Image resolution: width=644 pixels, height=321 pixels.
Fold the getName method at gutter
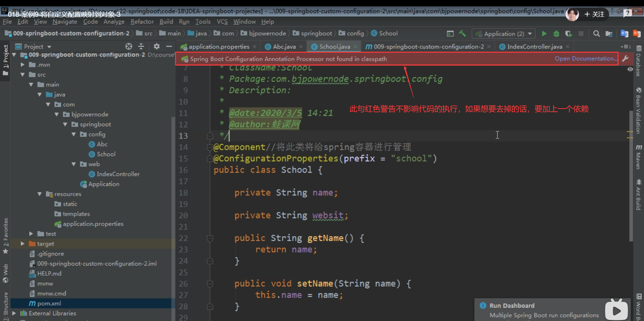(210, 238)
